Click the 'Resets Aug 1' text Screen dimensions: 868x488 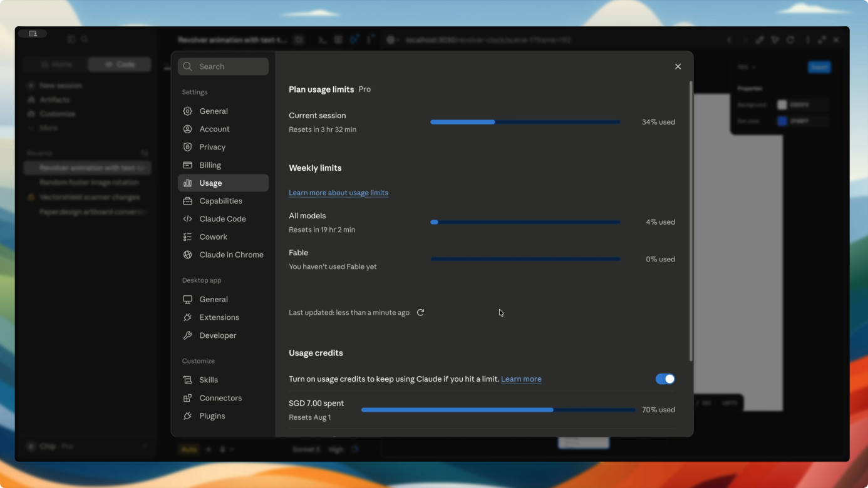point(310,417)
